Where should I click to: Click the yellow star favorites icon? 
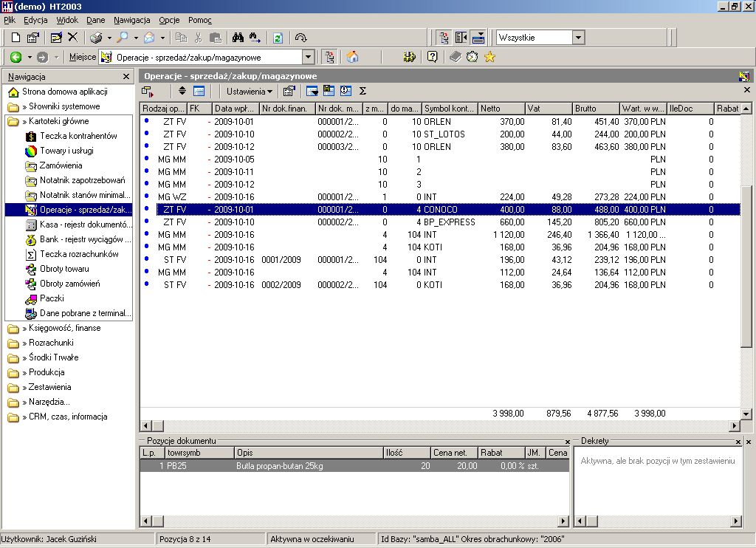(490, 57)
